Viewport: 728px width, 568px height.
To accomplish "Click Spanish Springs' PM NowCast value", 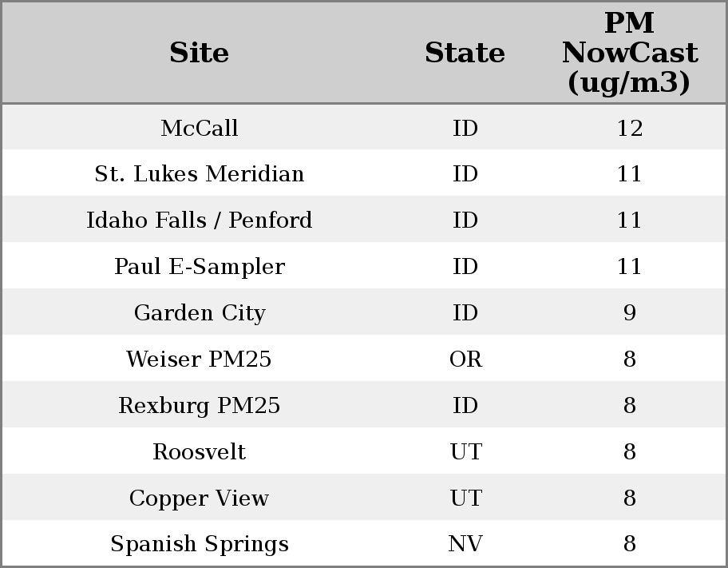I will [629, 544].
